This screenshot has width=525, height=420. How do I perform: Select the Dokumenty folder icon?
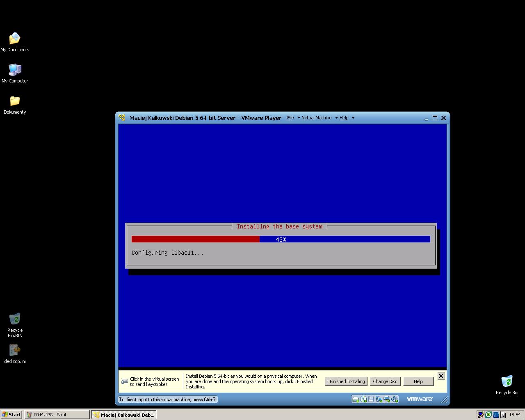point(15,105)
